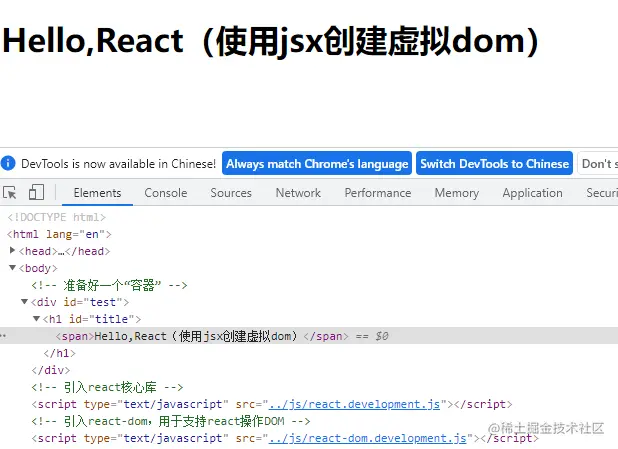Follow the ../js/react-dom.development.js link
Image resolution: width=618 pixels, height=449 pixels.
[x=367, y=438]
